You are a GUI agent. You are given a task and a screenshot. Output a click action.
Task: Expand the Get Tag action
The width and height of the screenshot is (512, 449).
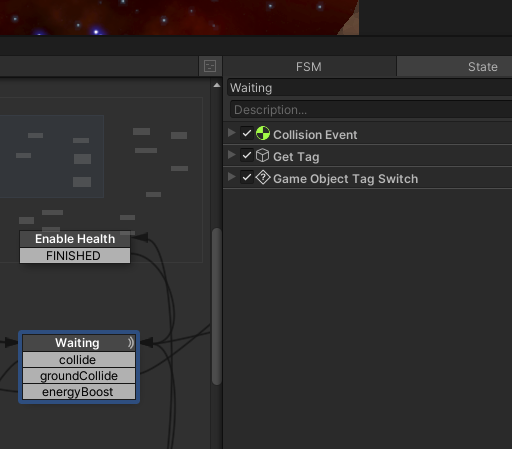[231, 155]
